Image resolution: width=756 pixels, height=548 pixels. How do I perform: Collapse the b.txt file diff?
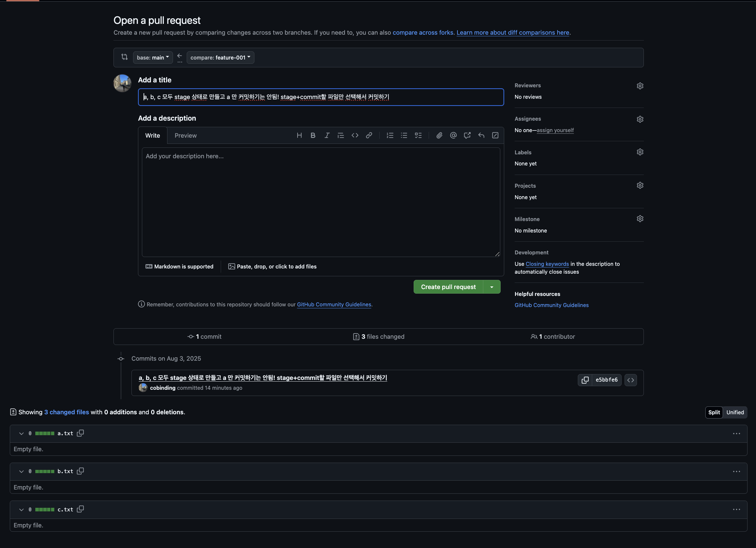pyautogui.click(x=21, y=471)
